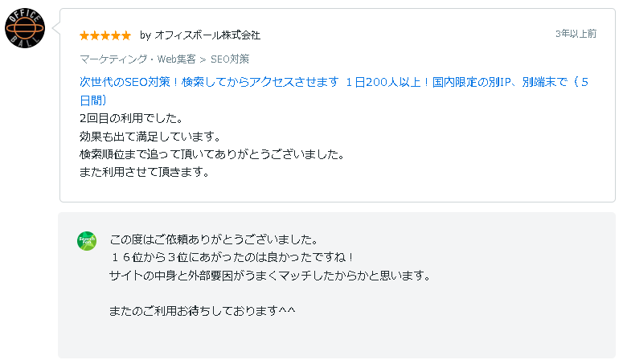Click the review line 2回目の利用でした
The height and width of the screenshot is (364, 623).
pos(131,118)
